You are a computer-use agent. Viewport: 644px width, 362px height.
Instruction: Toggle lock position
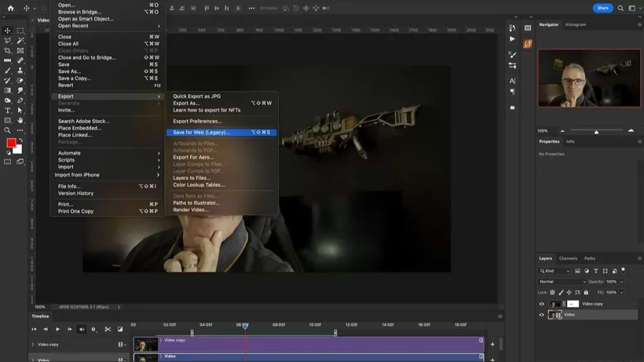[x=569, y=293]
